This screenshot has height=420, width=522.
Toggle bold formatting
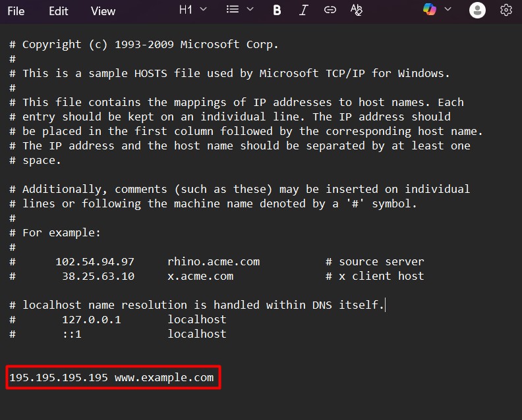[277, 10]
